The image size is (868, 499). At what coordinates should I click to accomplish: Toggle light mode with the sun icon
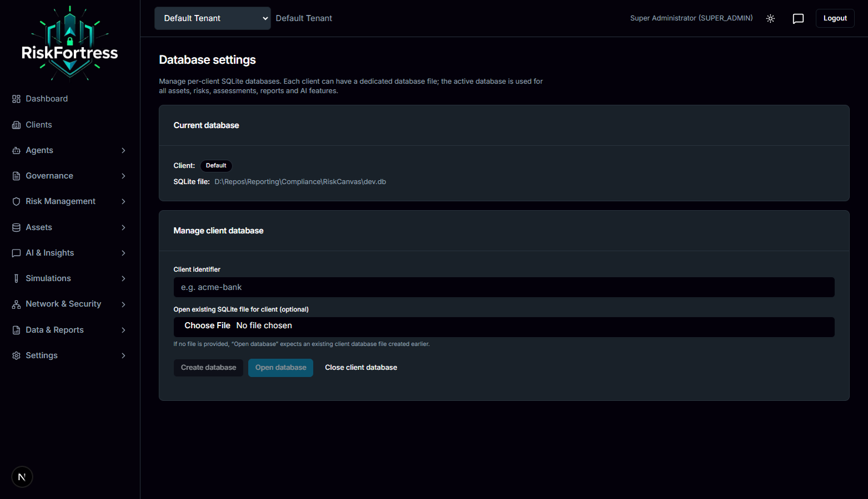(770, 18)
